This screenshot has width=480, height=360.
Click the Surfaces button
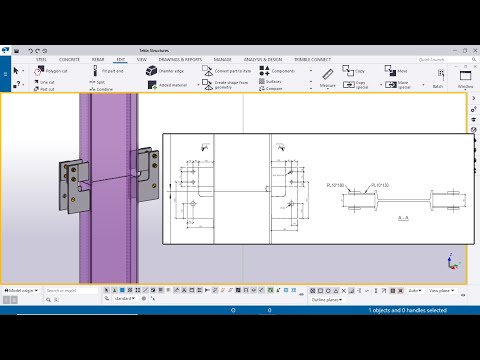pyautogui.click(x=270, y=81)
